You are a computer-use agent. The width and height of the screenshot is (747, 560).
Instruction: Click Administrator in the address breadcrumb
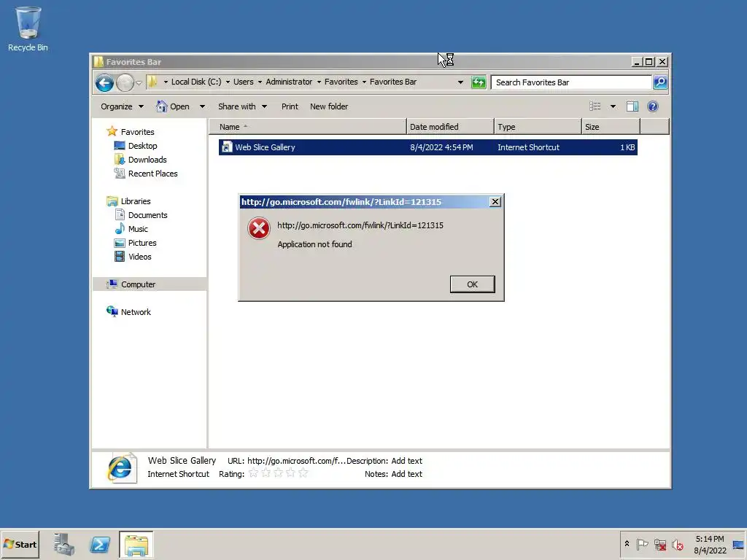(289, 82)
